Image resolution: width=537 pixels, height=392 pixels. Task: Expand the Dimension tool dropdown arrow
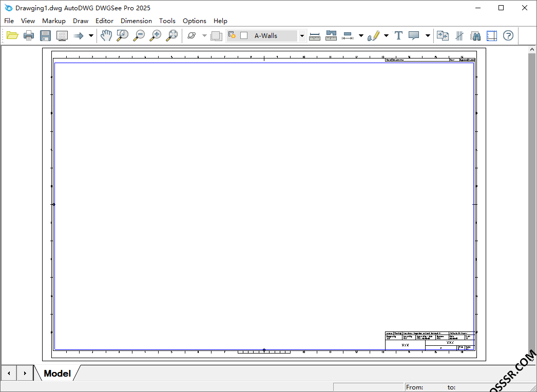click(361, 35)
